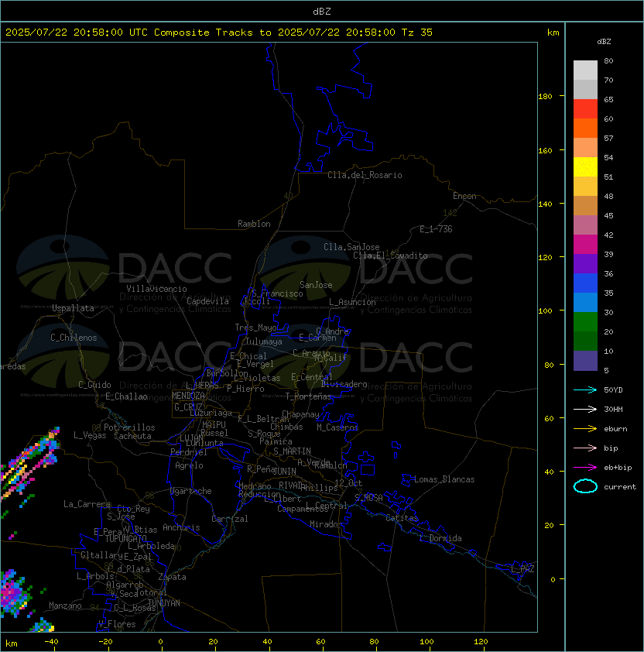
Task: Click the 'eb+bip' legend label
Action: coord(618,468)
